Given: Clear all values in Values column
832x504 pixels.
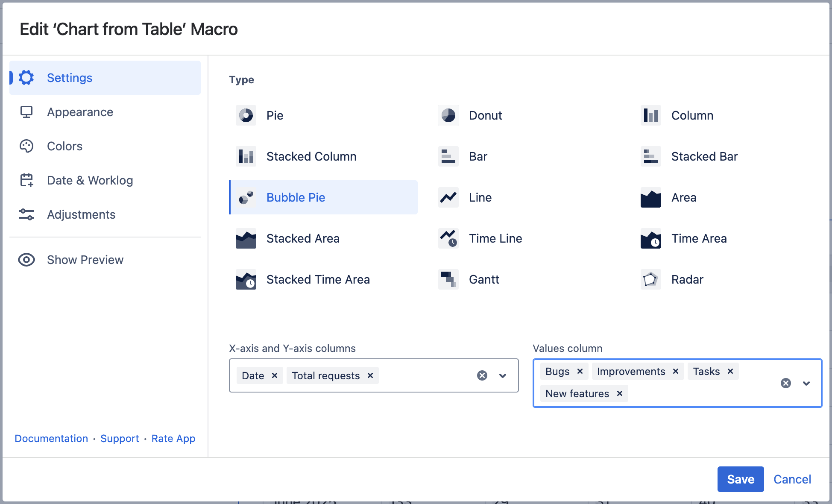Looking at the screenshot, I should coord(785,383).
